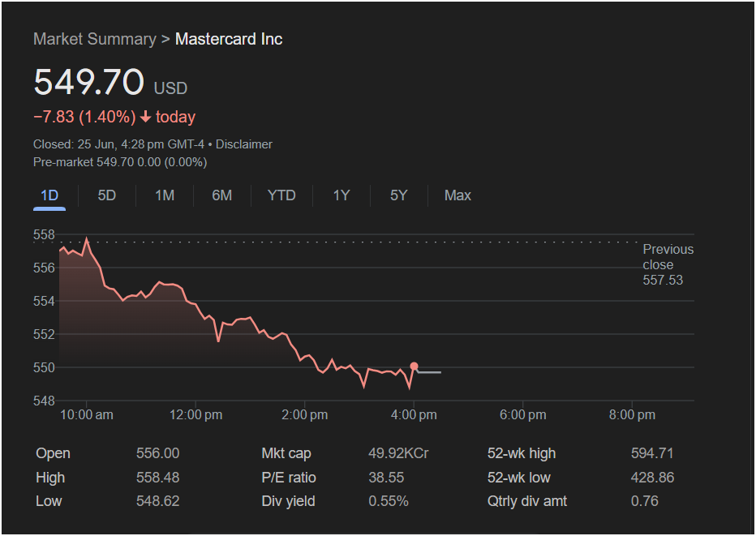Click the Mastercard Inc title
The height and width of the screenshot is (536, 756).
tap(229, 39)
